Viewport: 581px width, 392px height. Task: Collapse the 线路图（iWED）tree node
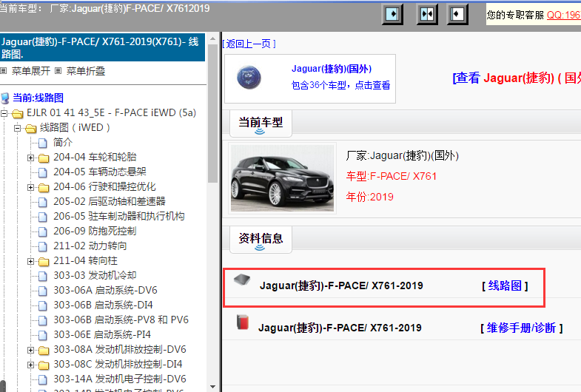tap(18, 128)
